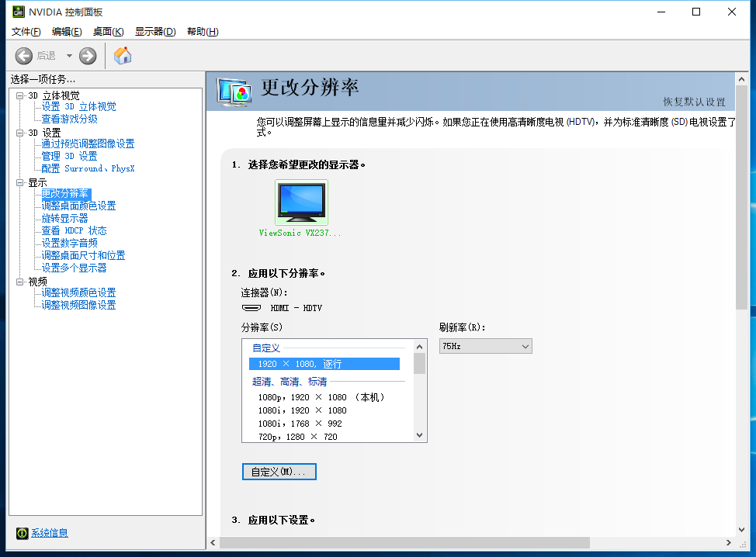The height and width of the screenshot is (557, 756).
Task: Click the Forward arrow navigation icon
Action: tap(88, 56)
